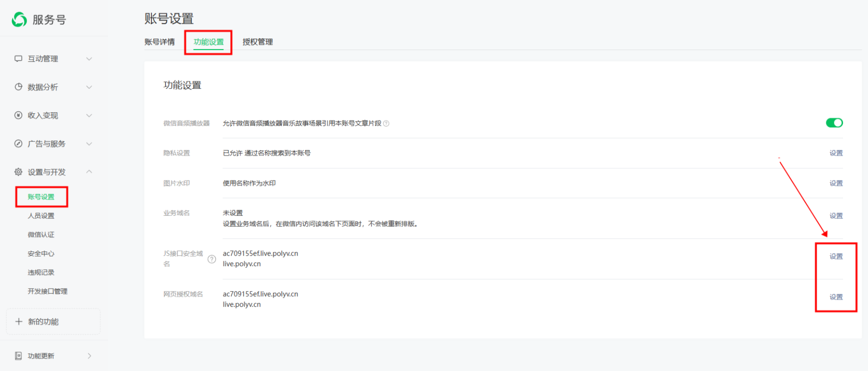Open 安全中心 in the sidebar
868x371 pixels.
(x=41, y=253)
